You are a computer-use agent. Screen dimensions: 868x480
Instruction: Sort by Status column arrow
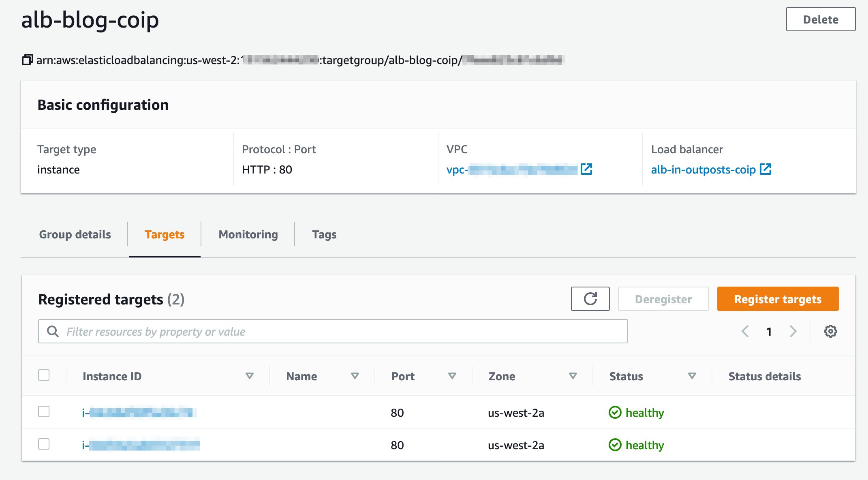692,376
